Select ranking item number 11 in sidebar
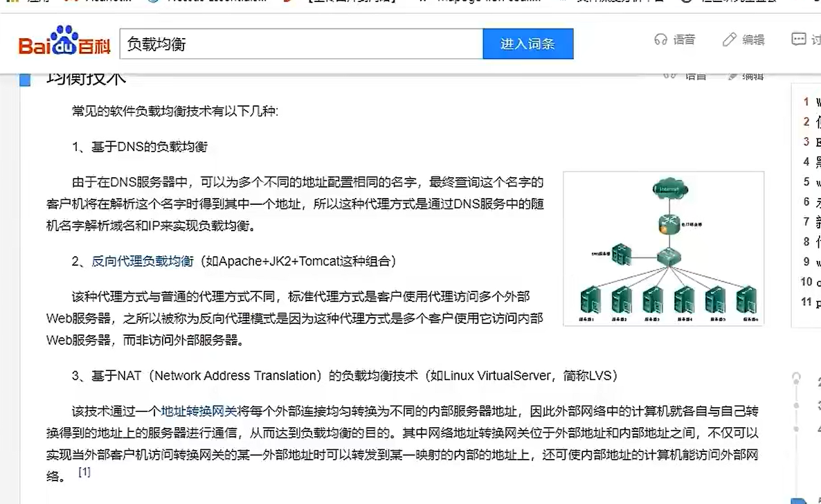The width and height of the screenshot is (821, 504). [809, 302]
